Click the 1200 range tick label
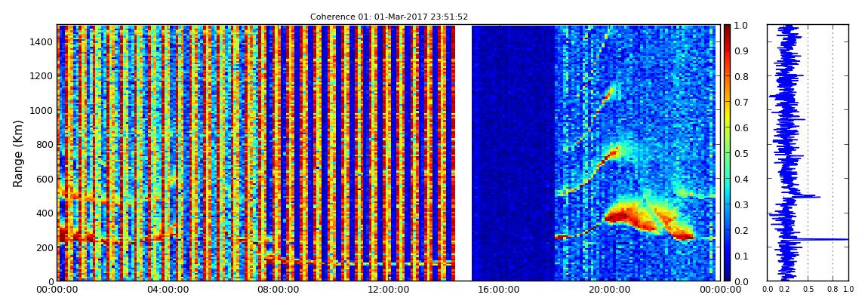The height and width of the screenshot is (307, 868). coord(41,75)
